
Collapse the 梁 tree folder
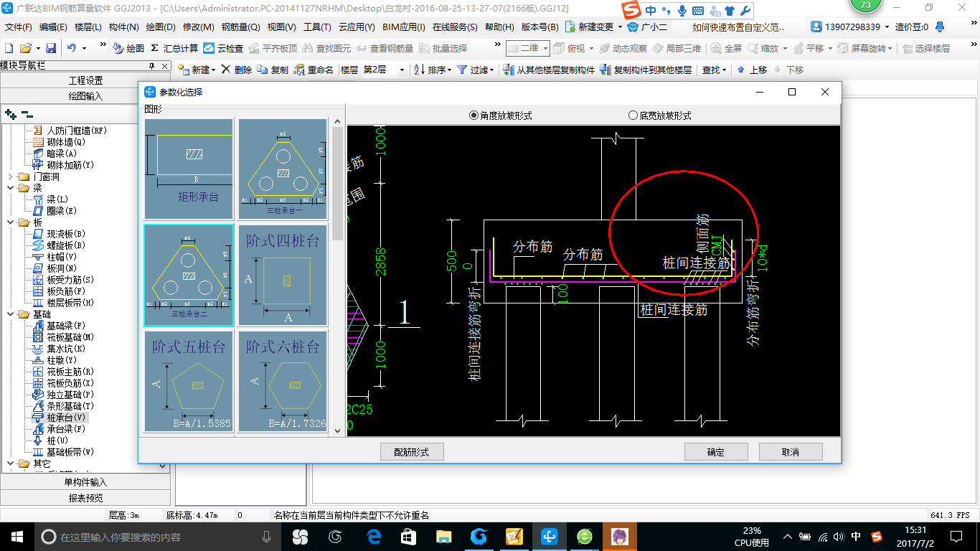10,188
